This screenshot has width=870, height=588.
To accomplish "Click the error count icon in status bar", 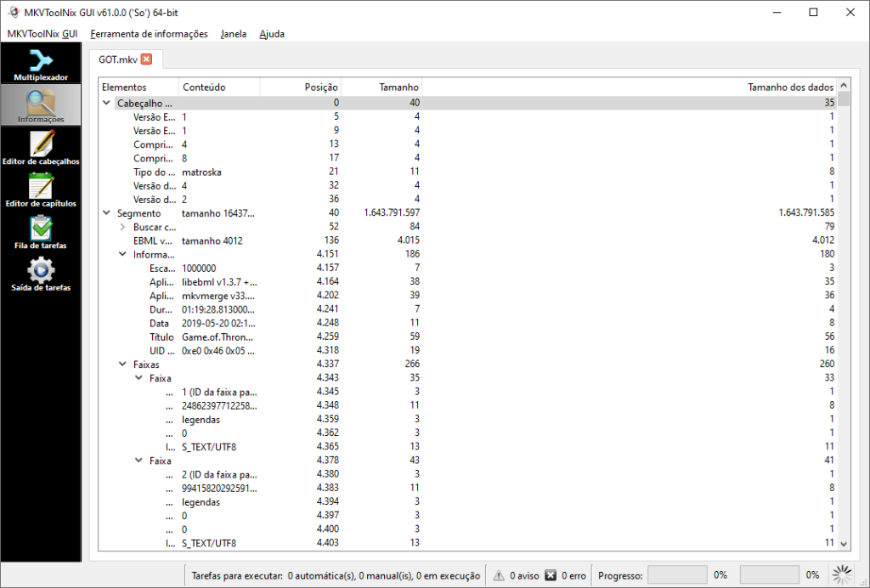I will tap(551, 574).
